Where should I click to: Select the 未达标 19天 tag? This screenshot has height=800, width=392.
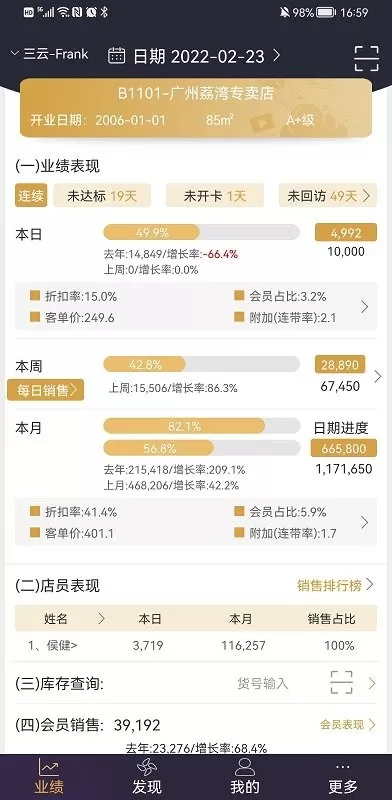[102, 195]
